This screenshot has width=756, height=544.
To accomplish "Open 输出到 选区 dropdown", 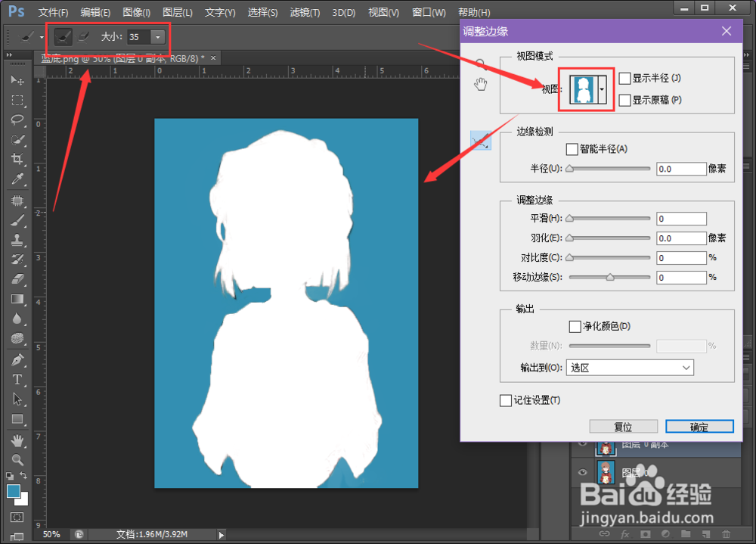I will click(630, 368).
